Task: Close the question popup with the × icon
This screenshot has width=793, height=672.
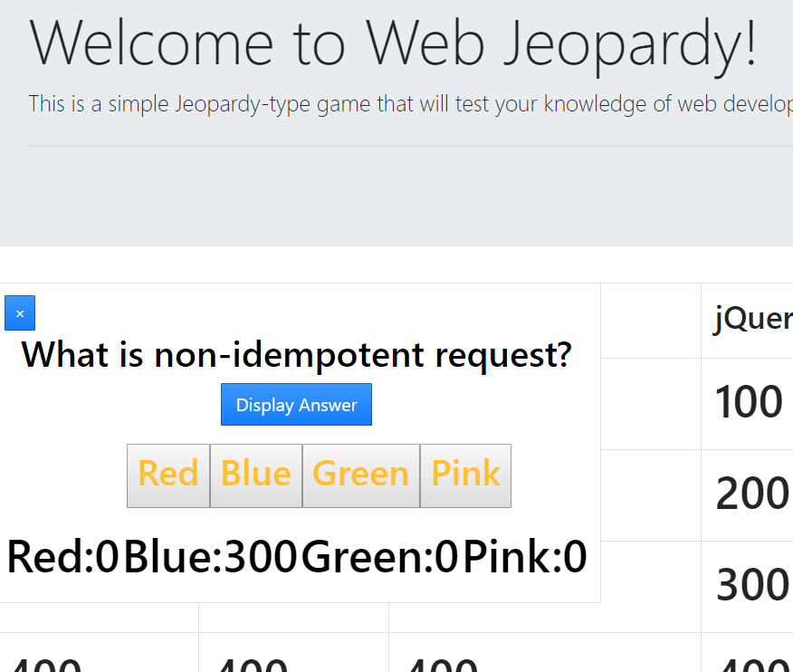Action: point(19,312)
